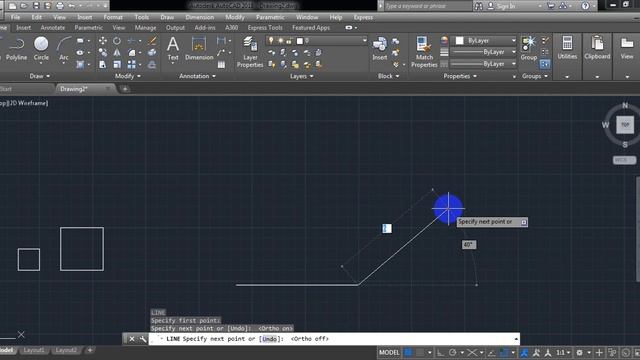The height and width of the screenshot is (360, 640).
Task: Open the Parametric menu in menu bar
Action: click(x=270, y=17)
